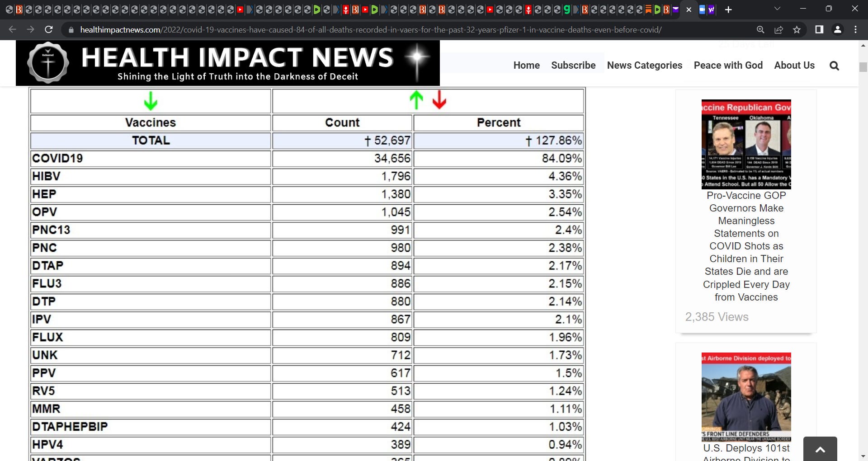Open Chrome three-dot menu
Image resolution: width=868 pixels, height=461 pixels.
click(x=855, y=30)
